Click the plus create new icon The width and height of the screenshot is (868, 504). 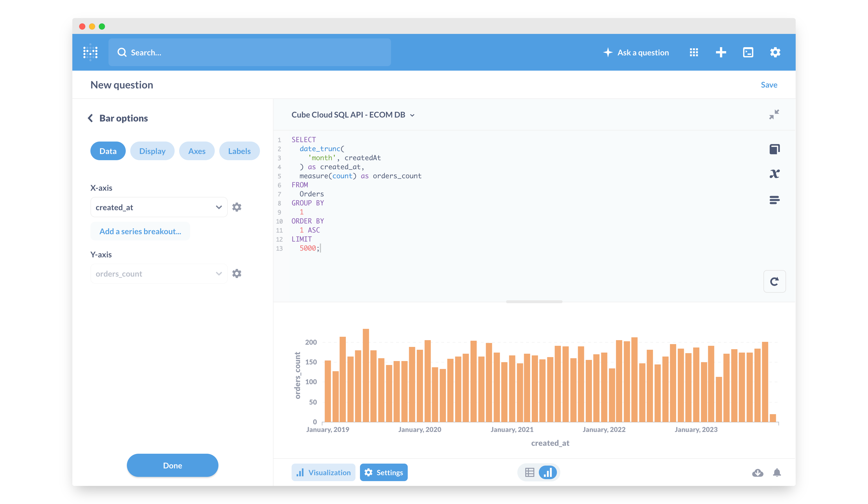click(721, 52)
